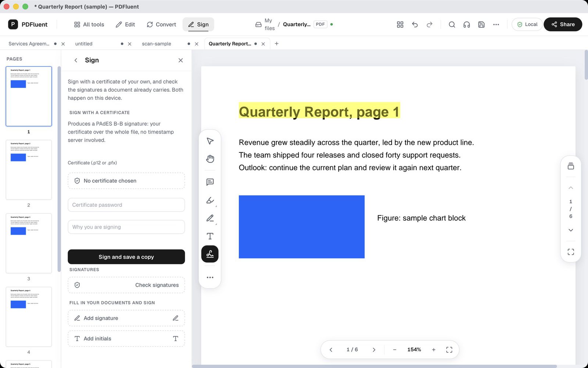
Task: Open more tools ellipsis in floating toolbar
Action: click(210, 277)
